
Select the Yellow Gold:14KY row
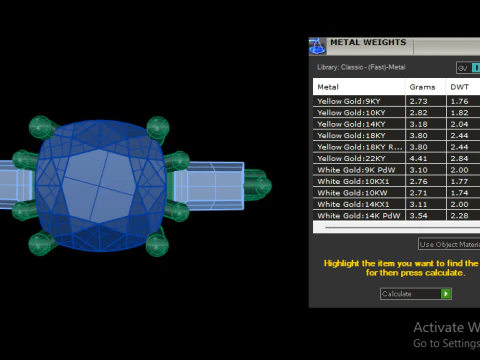396,124
